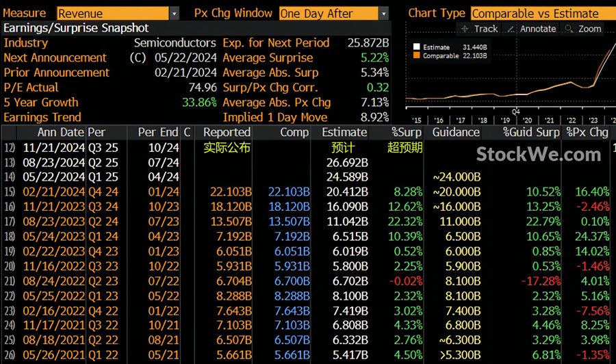Click the Annotate chart button label
Screen dimensions: 616x364
[x=538, y=29]
